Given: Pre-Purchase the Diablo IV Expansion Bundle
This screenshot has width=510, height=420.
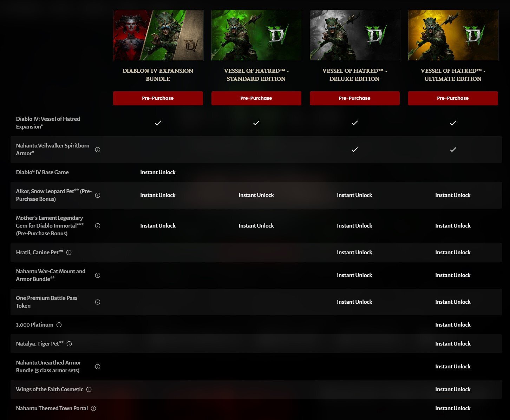Looking at the screenshot, I should [x=158, y=98].
